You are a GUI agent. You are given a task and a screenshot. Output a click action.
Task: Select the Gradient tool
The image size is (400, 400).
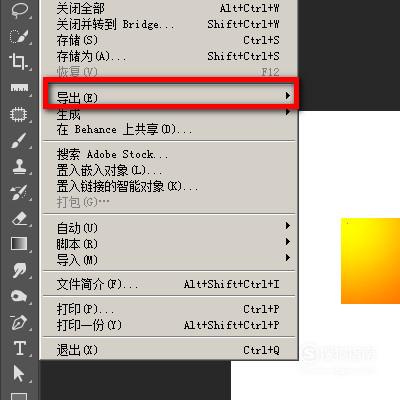[19, 244]
